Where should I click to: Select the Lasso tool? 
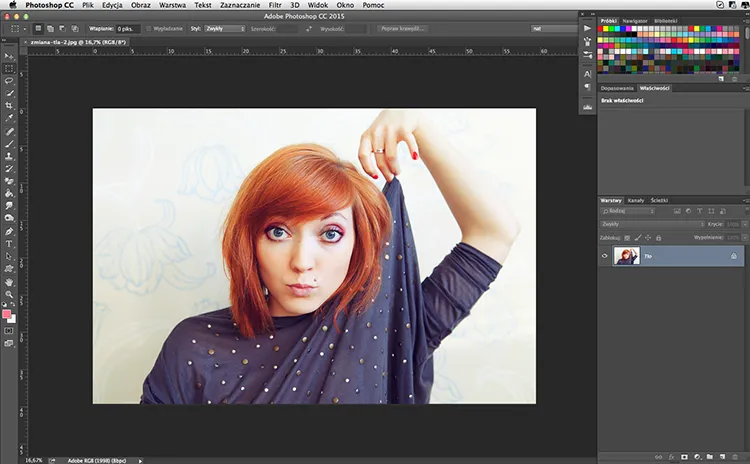click(x=9, y=81)
